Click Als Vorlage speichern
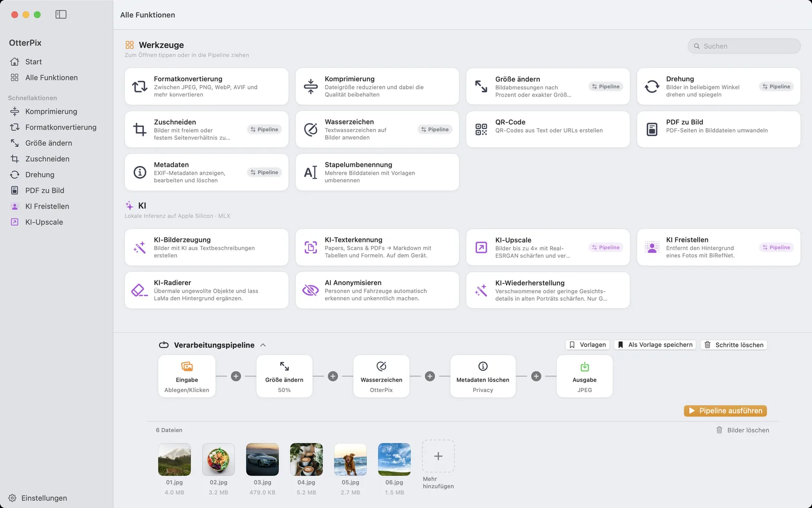This screenshot has width=812, height=508. pos(655,345)
